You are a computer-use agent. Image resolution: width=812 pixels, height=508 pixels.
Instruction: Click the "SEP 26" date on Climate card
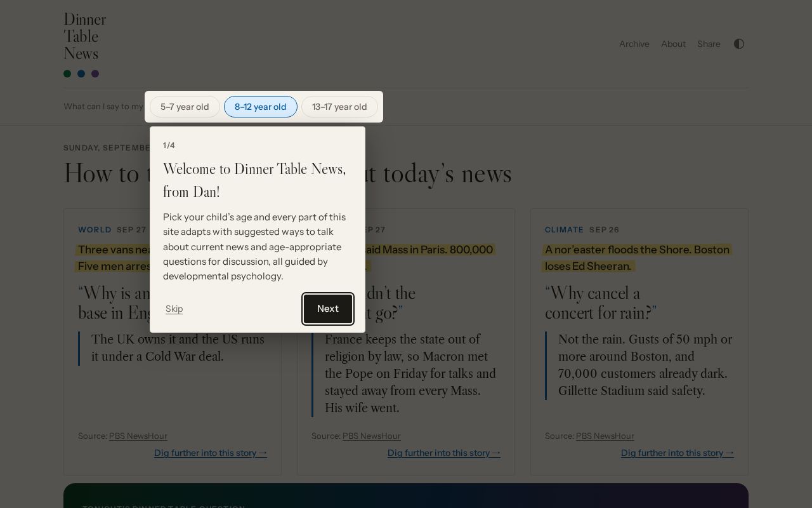click(604, 230)
